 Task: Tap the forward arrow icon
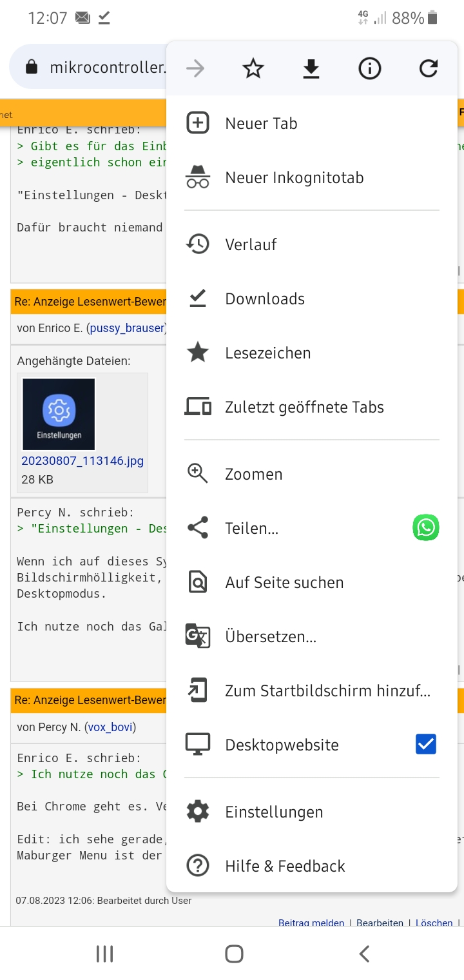(x=195, y=68)
